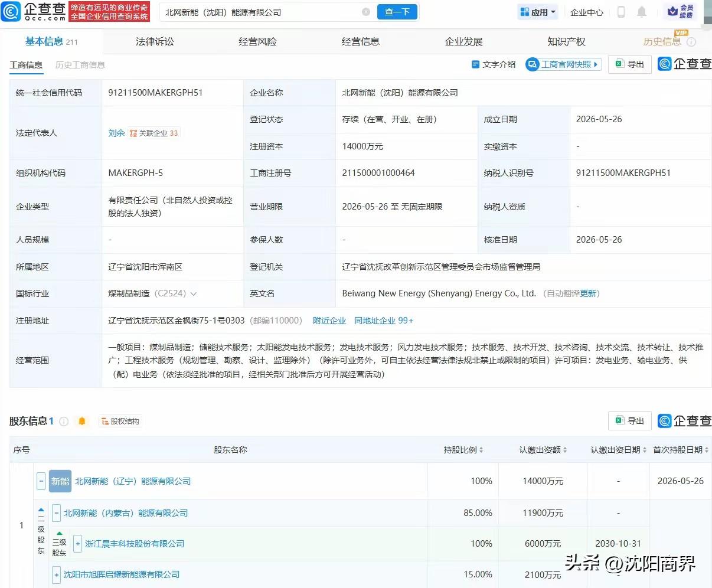
Task: Open the 工商官网快照 dropdown button
Action: coord(563,64)
